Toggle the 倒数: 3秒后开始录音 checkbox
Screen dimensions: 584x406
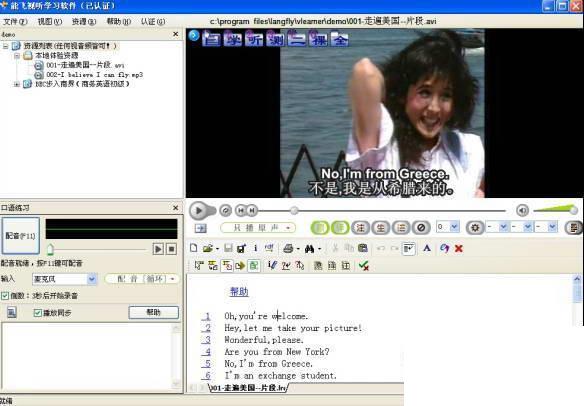click(5, 296)
